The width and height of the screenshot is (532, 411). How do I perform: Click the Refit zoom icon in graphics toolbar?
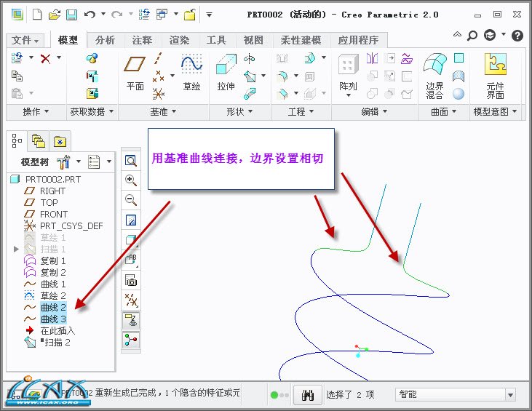(131, 161)
